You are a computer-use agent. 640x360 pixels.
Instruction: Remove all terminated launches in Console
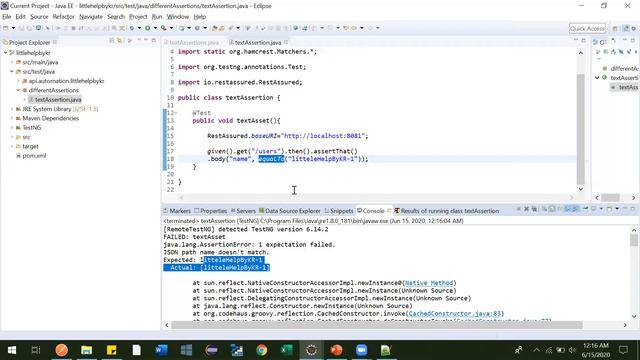[x=534, y=209]
